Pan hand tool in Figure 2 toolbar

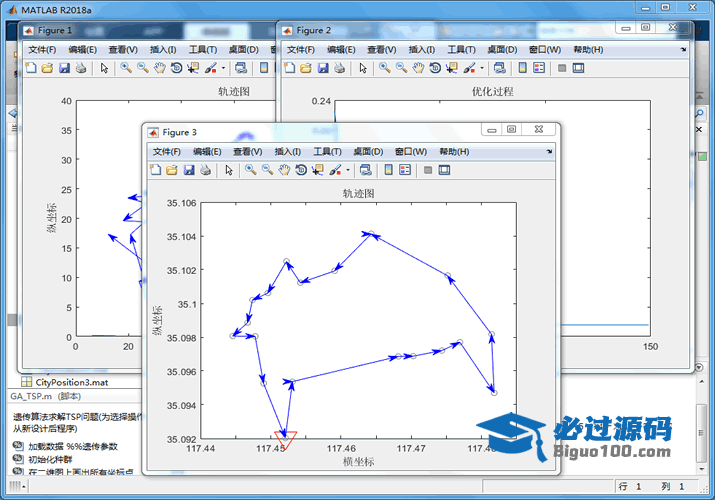418,68
